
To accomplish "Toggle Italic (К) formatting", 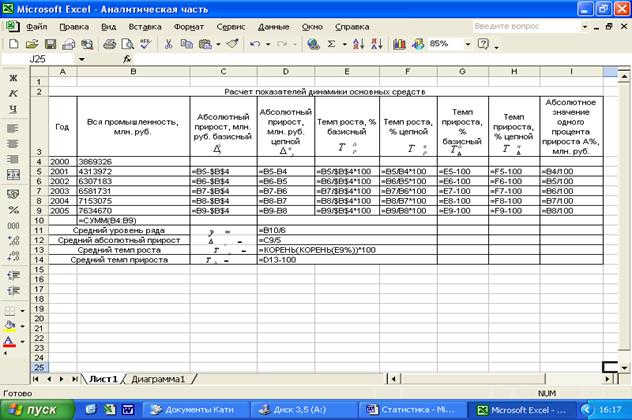I will point(14,93).
